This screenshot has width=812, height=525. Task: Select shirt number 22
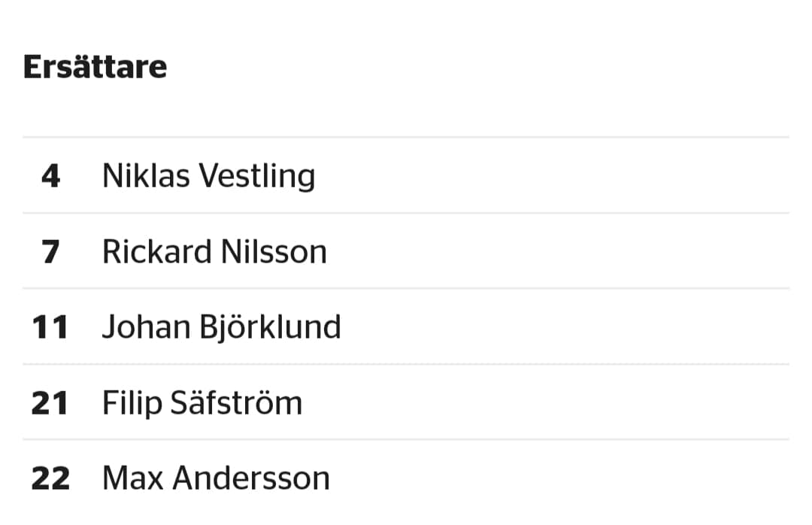coord(50,478)
